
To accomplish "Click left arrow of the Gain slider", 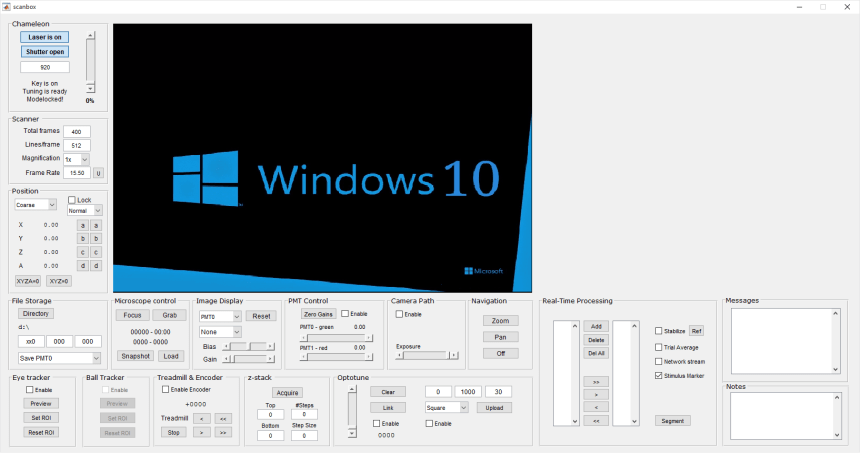I will 226,359.
